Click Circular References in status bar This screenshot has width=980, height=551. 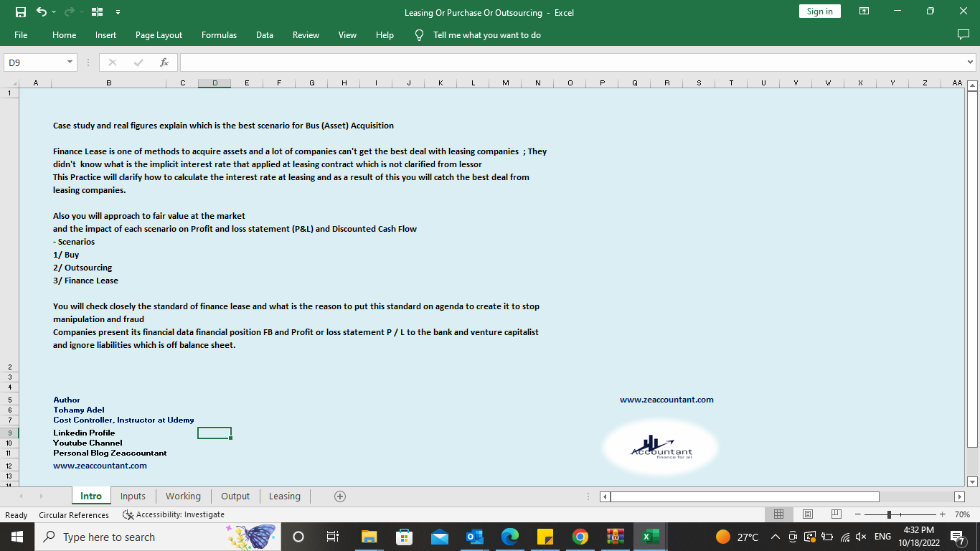coord(74,514)
